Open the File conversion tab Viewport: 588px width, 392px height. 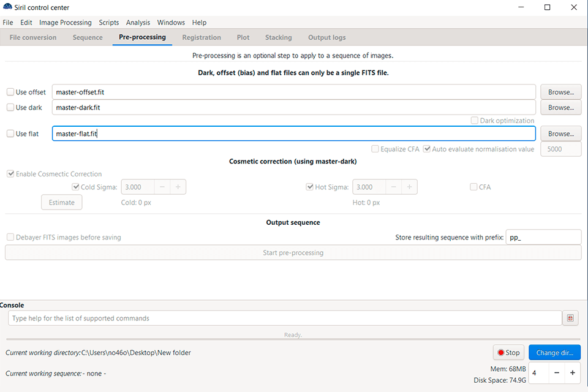click(33, 37)
